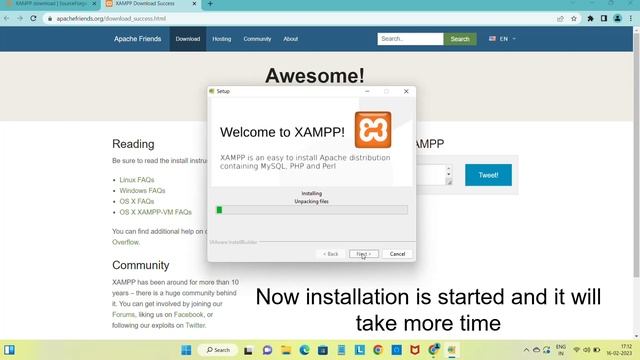Open OneDrive cloud icon in tray
Screen dimensions: 640x360
(536, 350)
